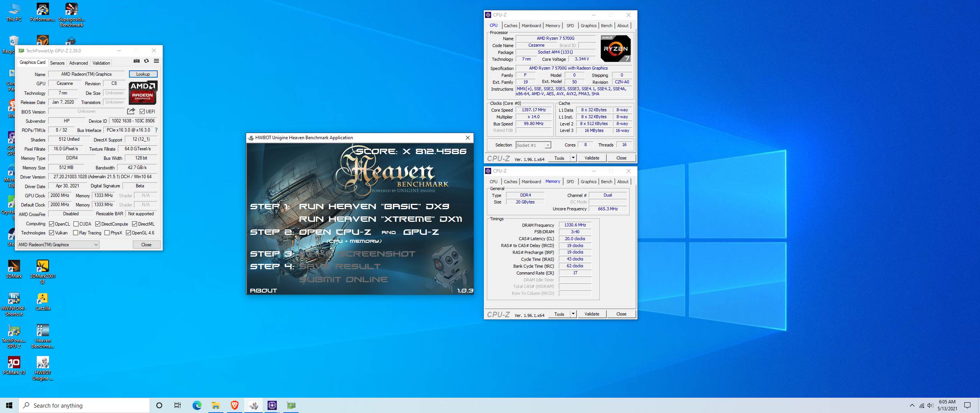Take GPU-Z screenshot with camera icon

(x=136, y=61)
